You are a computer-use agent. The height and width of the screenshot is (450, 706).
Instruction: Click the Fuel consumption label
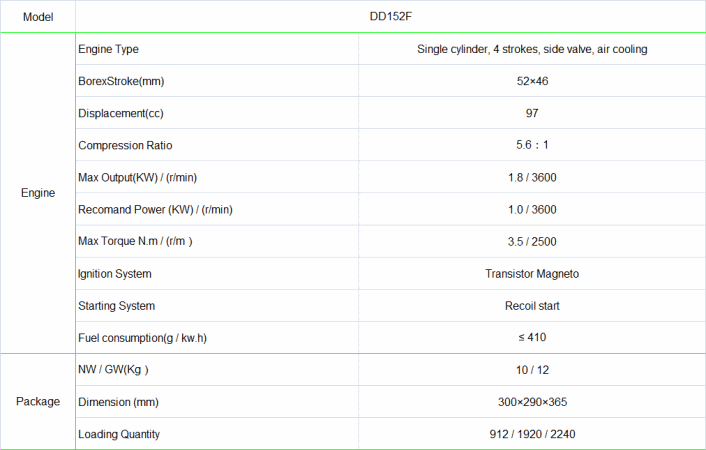142,337
